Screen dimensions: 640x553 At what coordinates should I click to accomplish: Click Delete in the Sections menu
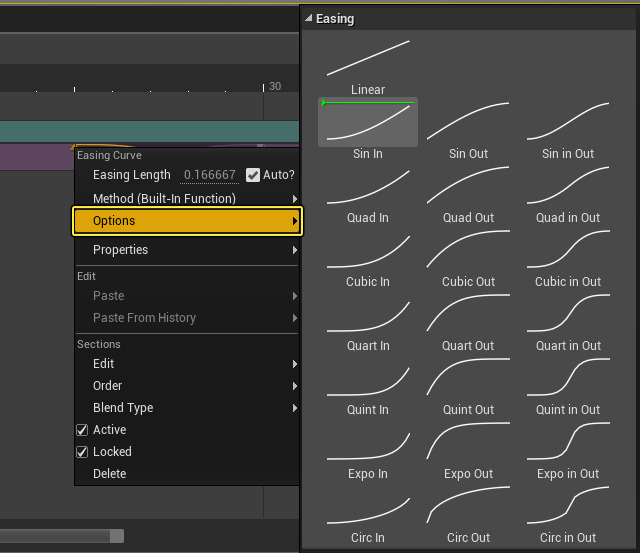[x=110, y=474]
